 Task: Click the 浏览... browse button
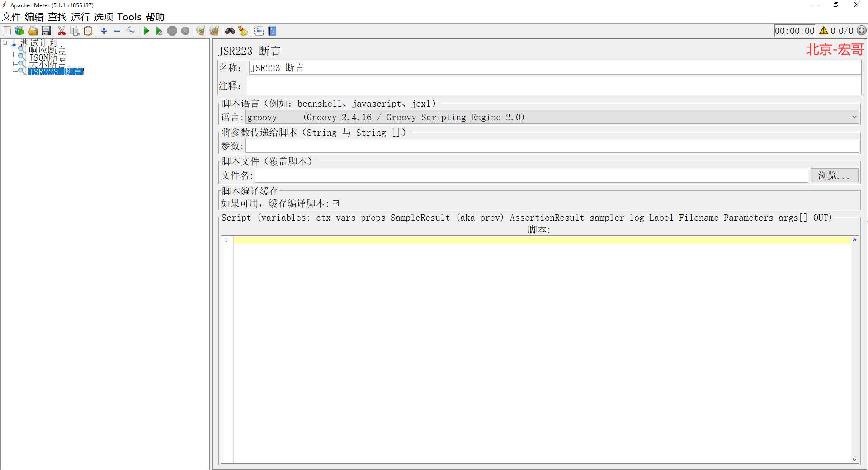tap(835, 175)
